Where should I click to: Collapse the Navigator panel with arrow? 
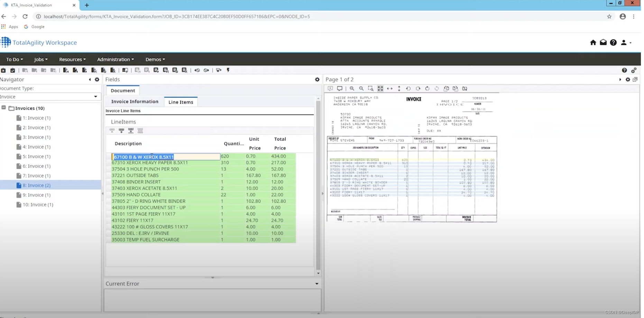[x=90, y=79]
